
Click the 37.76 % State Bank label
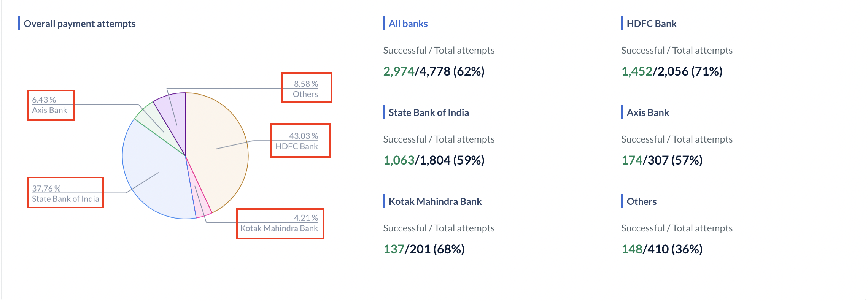[65, 194]
